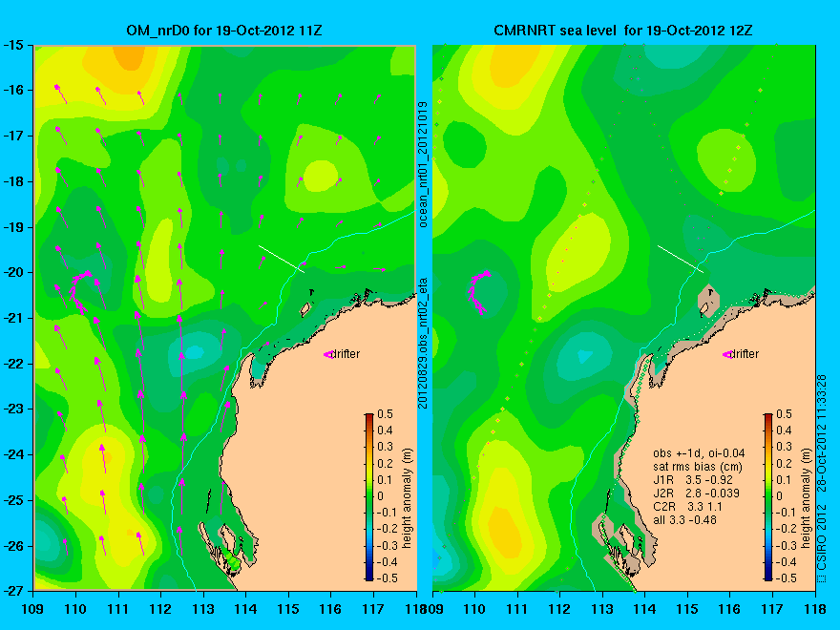840x630 pixels.
Task: Click the CSIRO 2012 timestamp text
Action: tap(822, 478)
